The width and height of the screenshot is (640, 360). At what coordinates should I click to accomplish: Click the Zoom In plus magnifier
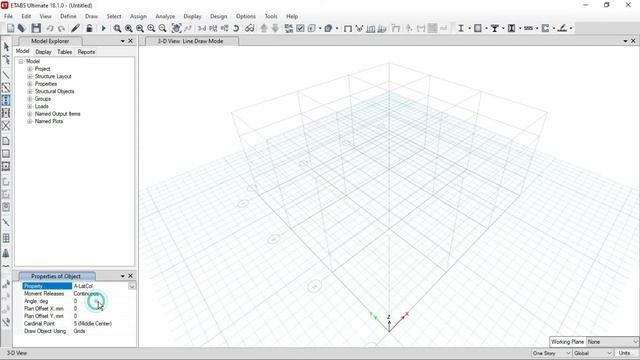click(x=151, y=28)
